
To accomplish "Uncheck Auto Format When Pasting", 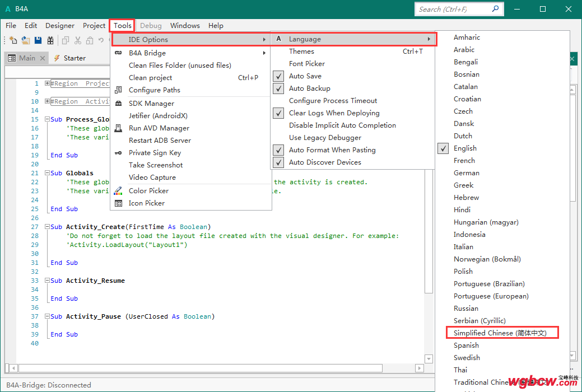I will pyautogui.click(x=278, y=150).
